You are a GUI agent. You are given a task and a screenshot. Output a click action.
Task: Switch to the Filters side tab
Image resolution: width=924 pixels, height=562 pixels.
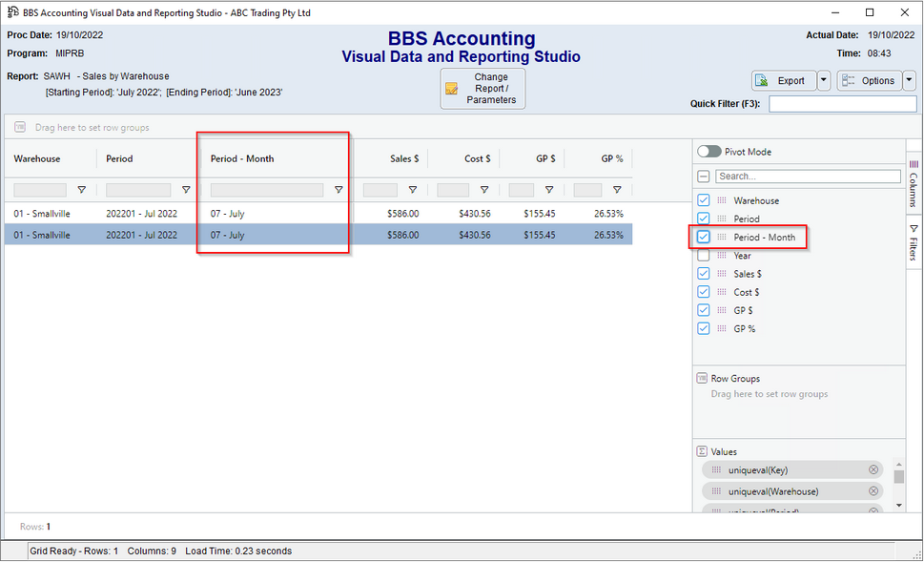[x=914, y=242]
